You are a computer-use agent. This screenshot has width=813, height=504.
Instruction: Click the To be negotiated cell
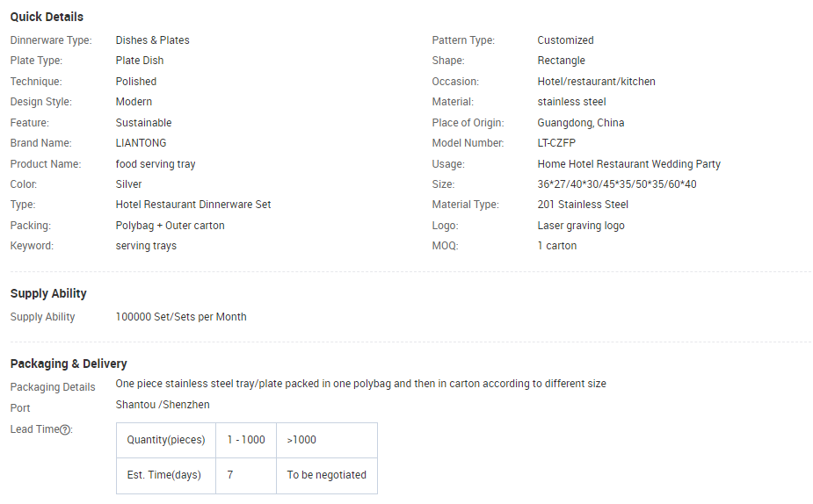point(326,475)
